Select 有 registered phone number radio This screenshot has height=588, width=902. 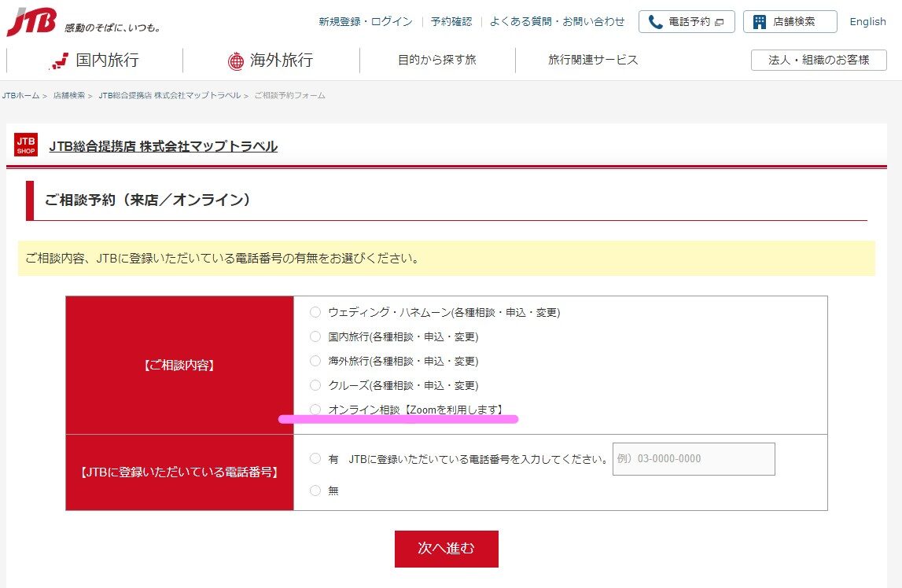(315, 458)
